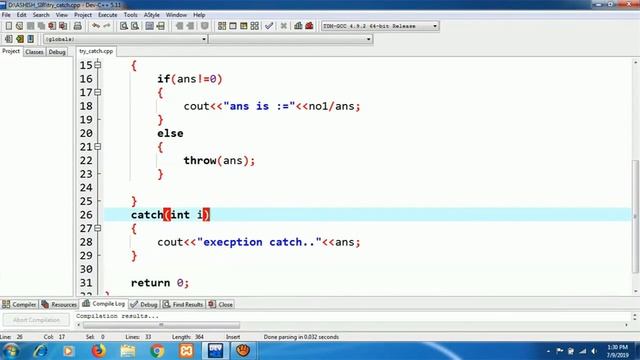Open the TDM-GCC compiler set dropdown
The height and width of the screenshot is (360, 640).
(435, 26)
